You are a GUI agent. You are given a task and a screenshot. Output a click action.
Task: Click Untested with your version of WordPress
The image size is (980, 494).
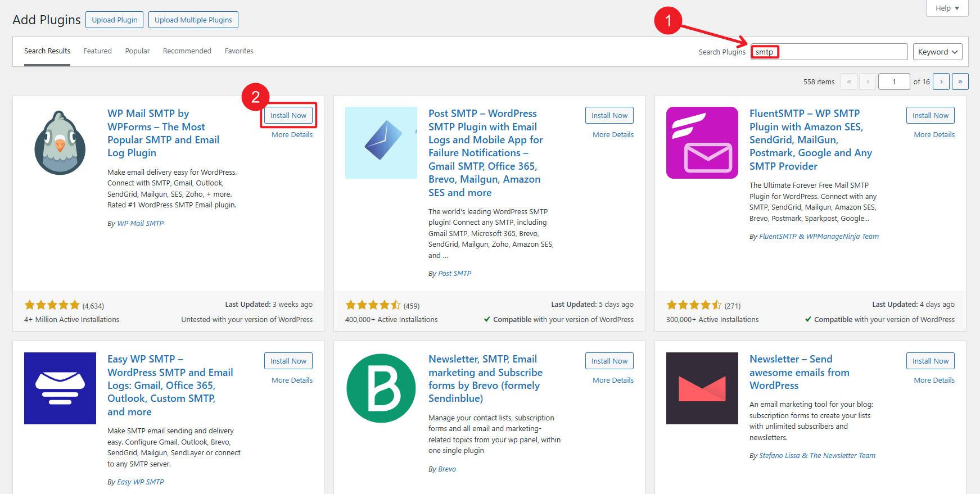[247, 319]
